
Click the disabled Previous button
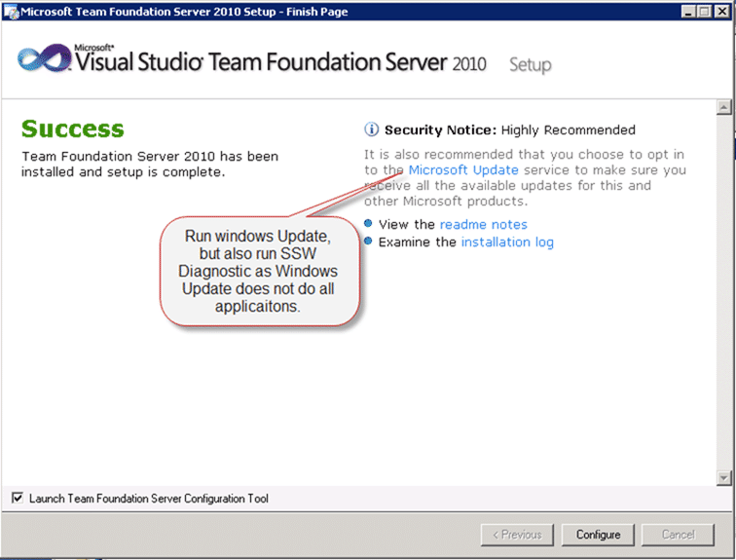tap(517, 535)
